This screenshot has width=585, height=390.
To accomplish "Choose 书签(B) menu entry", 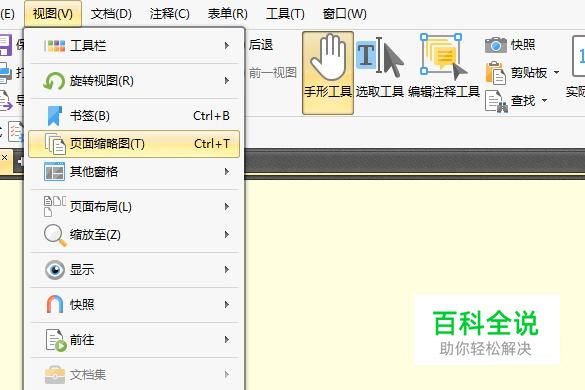I will tap(134, 116).
